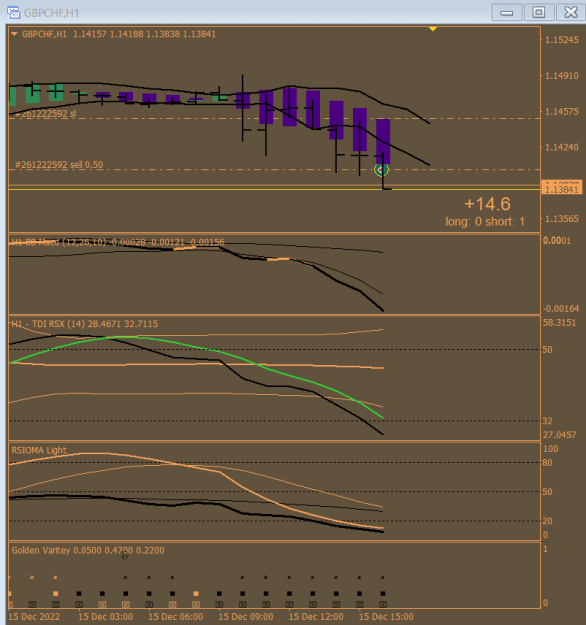Click the current price tag 1.13841
Image resolution: width=586 pixels, height=625 pixels.
coord(561,189)
